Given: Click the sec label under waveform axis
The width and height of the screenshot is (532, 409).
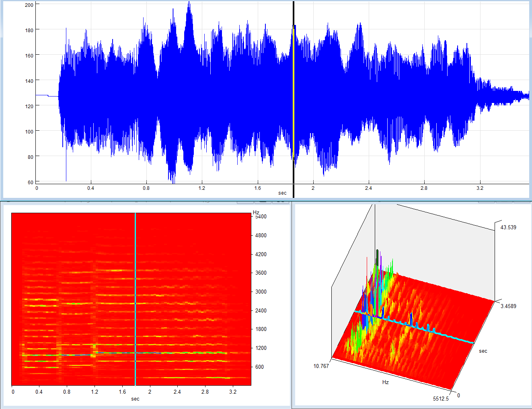Looking at the screenshot, I should click(x=282, y=193).
